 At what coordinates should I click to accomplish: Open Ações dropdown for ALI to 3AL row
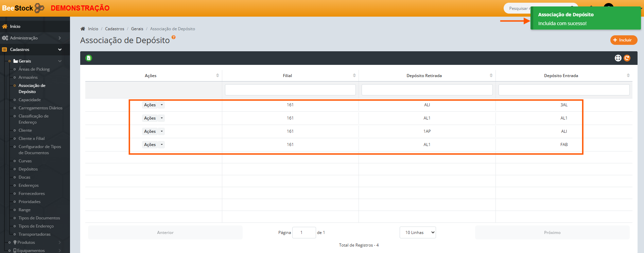pos(153,105)
